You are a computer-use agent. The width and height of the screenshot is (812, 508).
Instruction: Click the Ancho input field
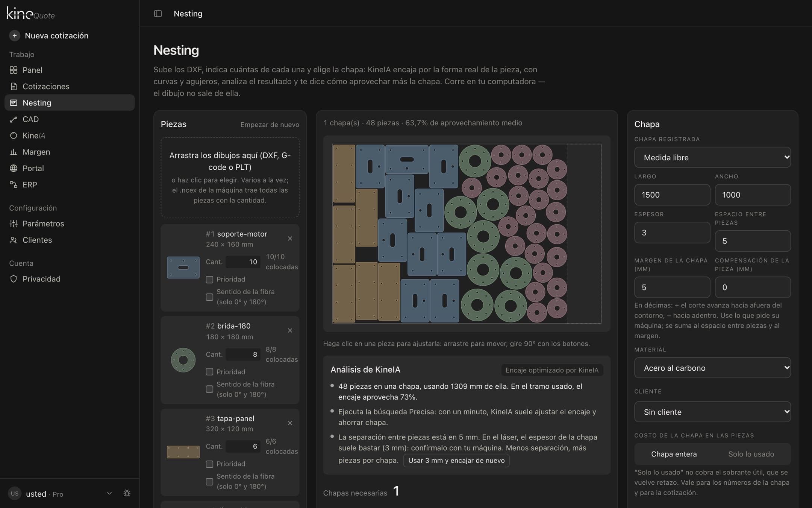(x=753, y=195)
